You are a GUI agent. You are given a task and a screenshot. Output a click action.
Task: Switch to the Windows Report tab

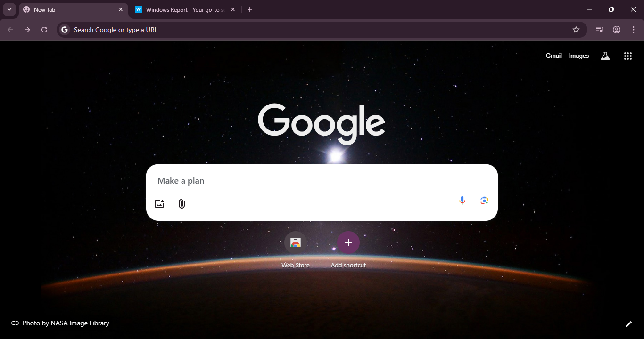click(x=182, y=9)
